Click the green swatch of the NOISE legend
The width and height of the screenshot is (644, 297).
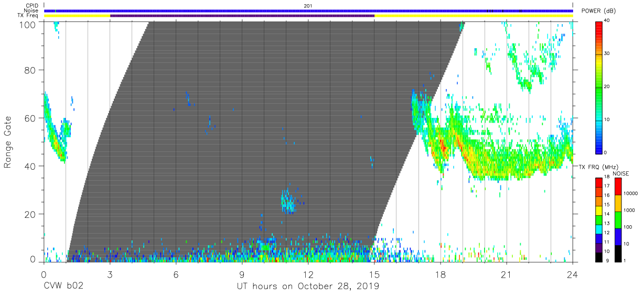coord(618,219)
